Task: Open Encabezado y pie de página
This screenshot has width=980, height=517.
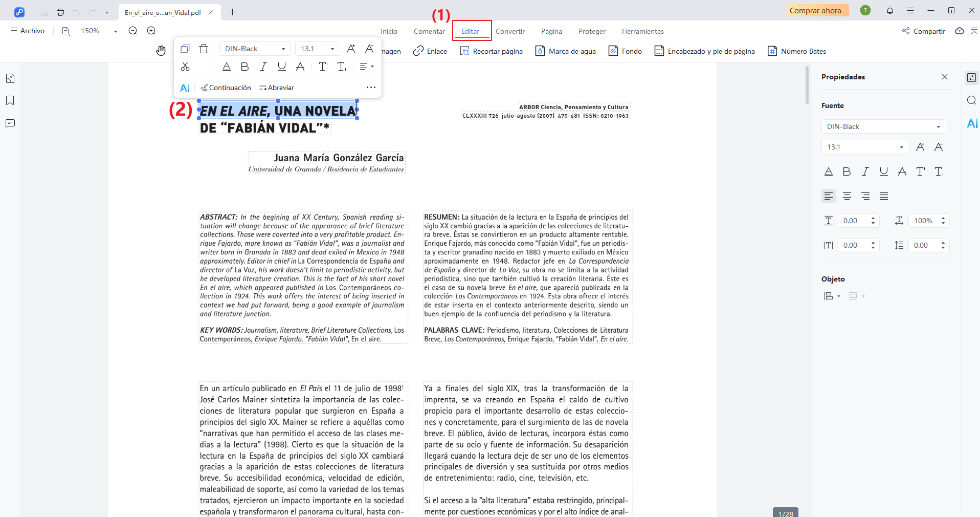Action: [x=705, y=51]
